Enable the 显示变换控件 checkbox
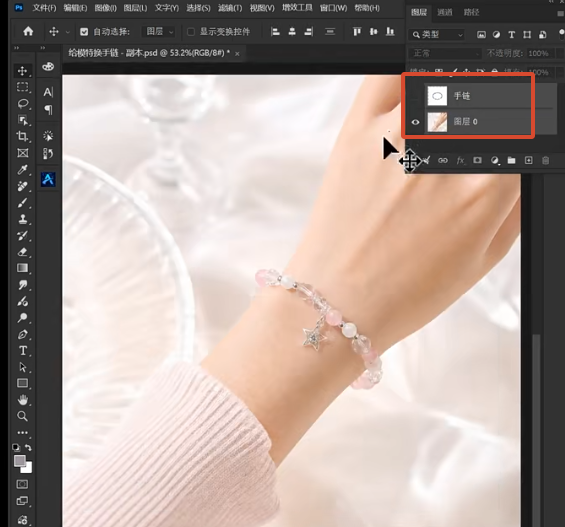The height and width of the screenshot is (527, 565). tap(191, 32)
